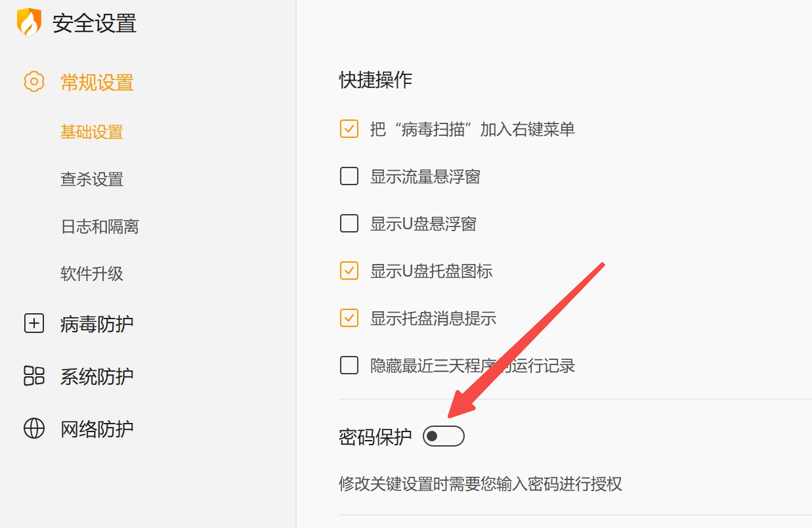
Task: Open the 查杀设置 page
Action: [x=92, y=179]
